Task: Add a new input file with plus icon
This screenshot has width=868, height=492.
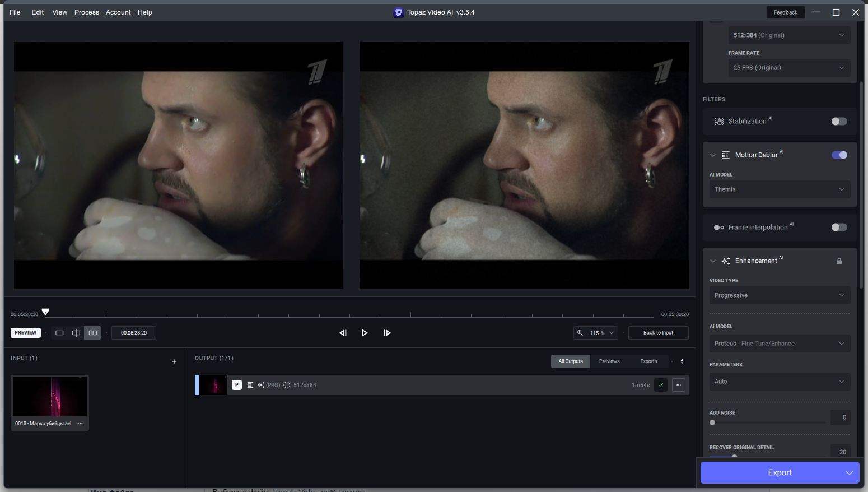Action: 174,361
